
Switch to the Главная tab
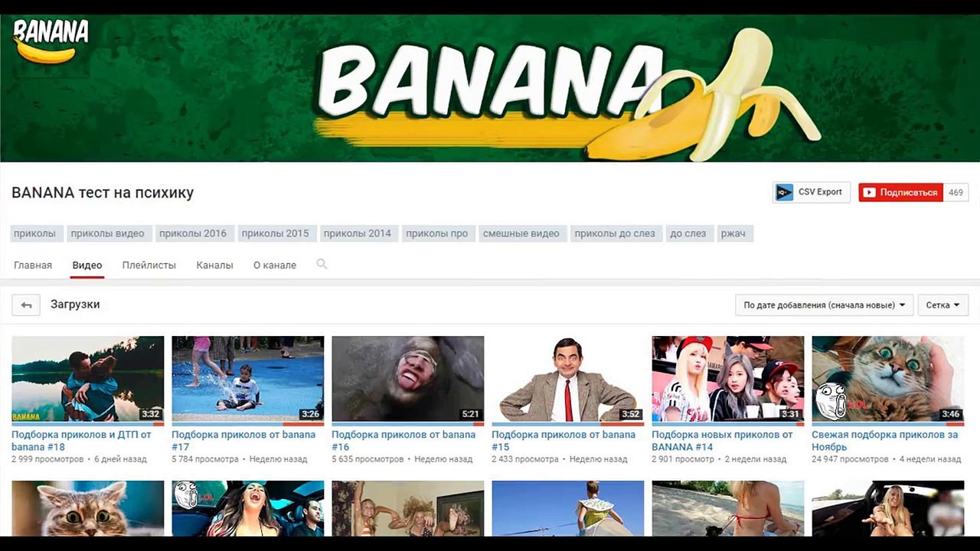pyautogui.click(x=33, y=266)
